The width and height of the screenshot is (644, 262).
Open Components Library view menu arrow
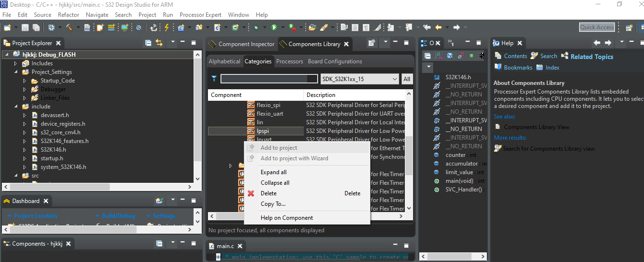pos(386,42)
